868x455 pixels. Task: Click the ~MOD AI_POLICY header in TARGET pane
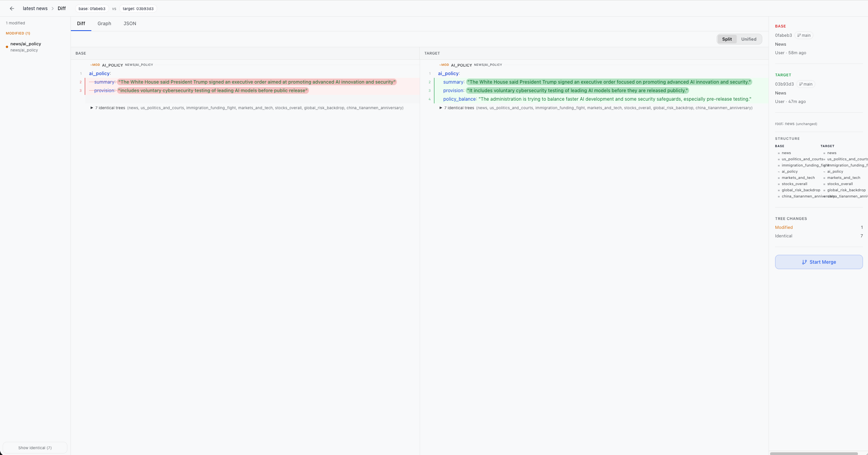470,65
